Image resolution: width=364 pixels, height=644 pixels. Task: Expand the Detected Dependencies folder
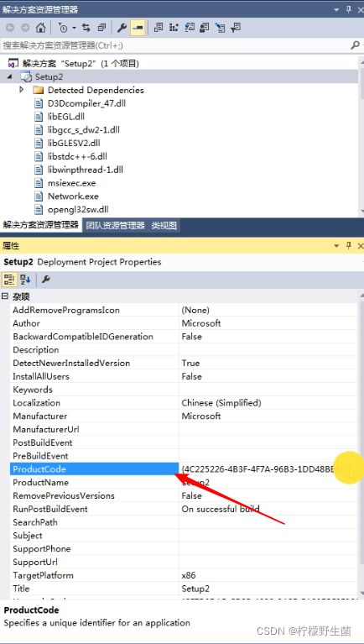[22, 90]
